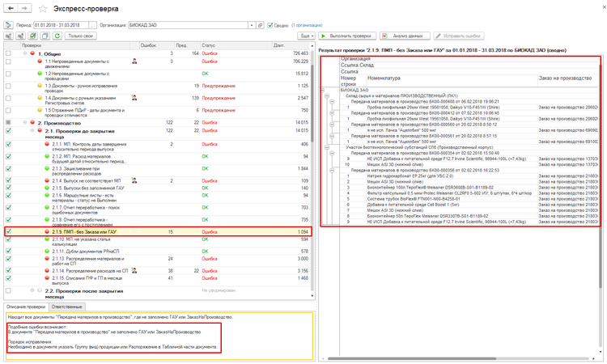Viewport: 607px width, 364px height.
Task: Click result row Натрия гидрокарбонат EP 25кг
Action: 410,176
